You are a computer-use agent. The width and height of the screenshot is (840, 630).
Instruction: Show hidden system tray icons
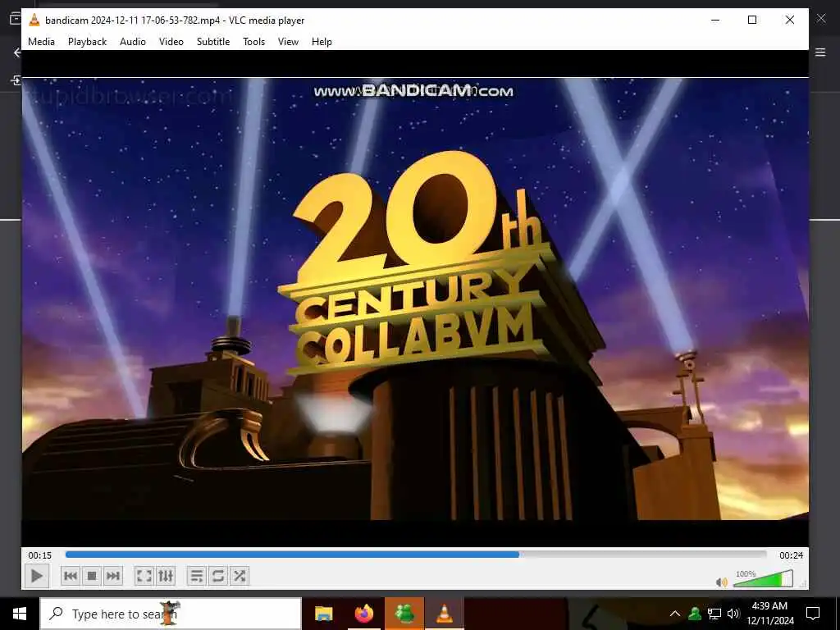pyautogui.click(x=675, y=614)
